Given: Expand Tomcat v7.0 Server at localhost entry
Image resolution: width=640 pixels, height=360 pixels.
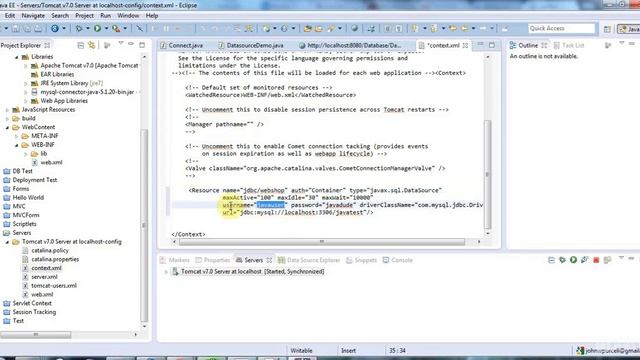Looking at the screenshot, I should pos(166,272).
